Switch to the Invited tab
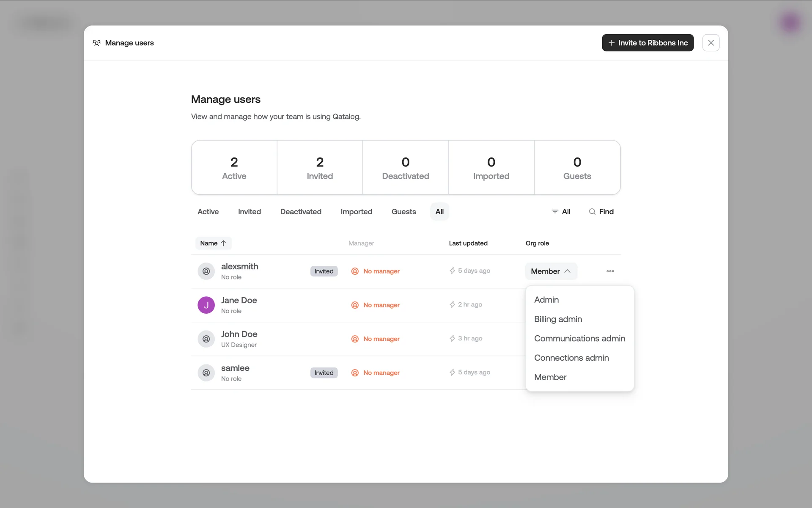The image size is (812, 508). pyautogui.click(x=249, y=212)
